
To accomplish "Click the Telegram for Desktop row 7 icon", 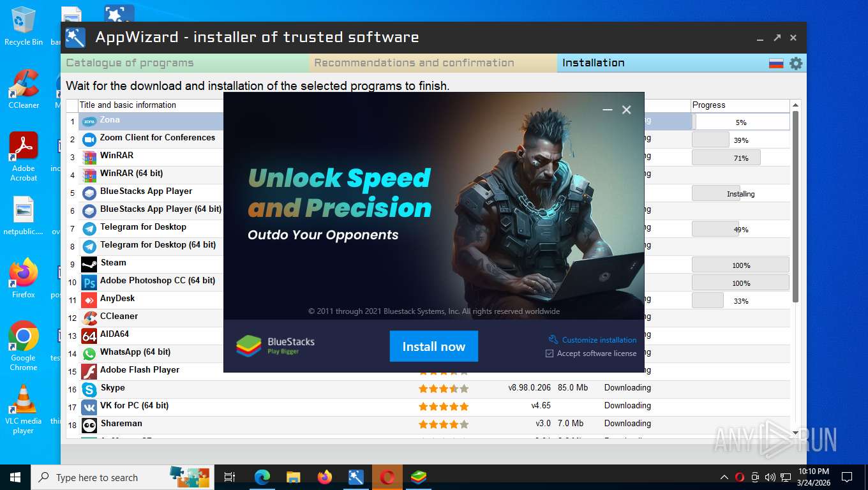I will pyautogui.click(x=89, y=228).
